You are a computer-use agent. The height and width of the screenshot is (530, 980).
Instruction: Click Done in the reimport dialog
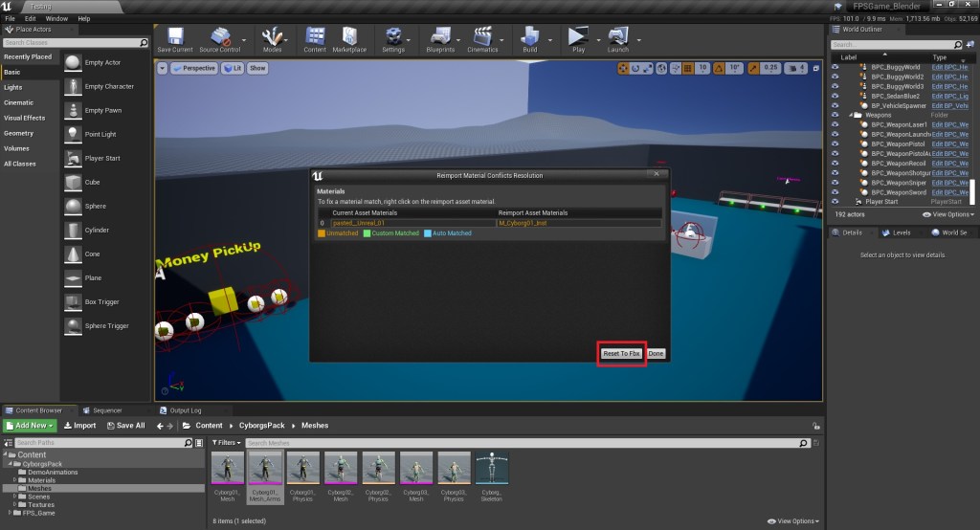656,354
